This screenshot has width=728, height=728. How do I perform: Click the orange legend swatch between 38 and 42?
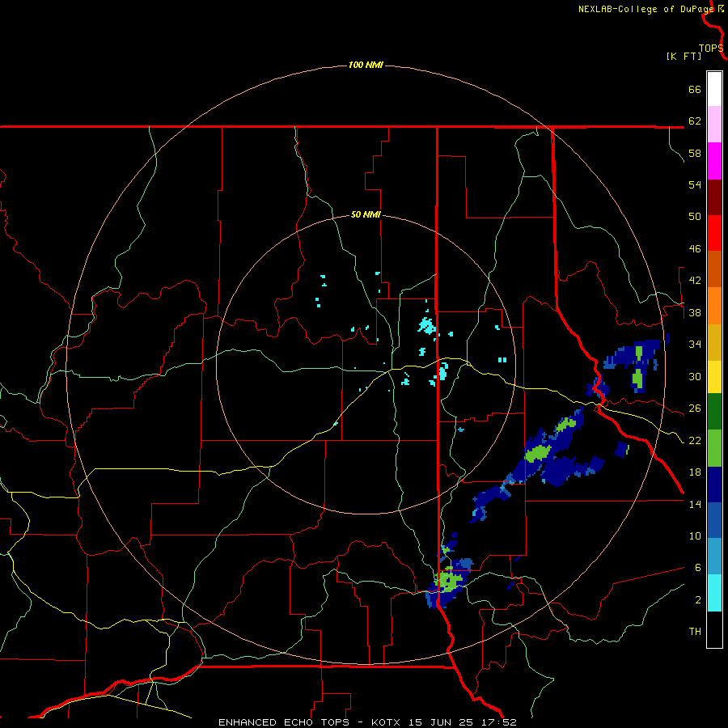(x=714, y=306)
